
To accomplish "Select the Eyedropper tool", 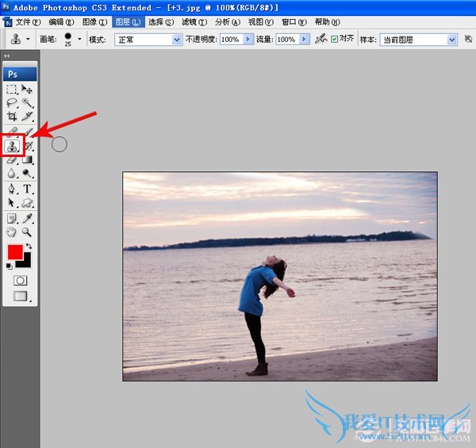I will [27, 218].
